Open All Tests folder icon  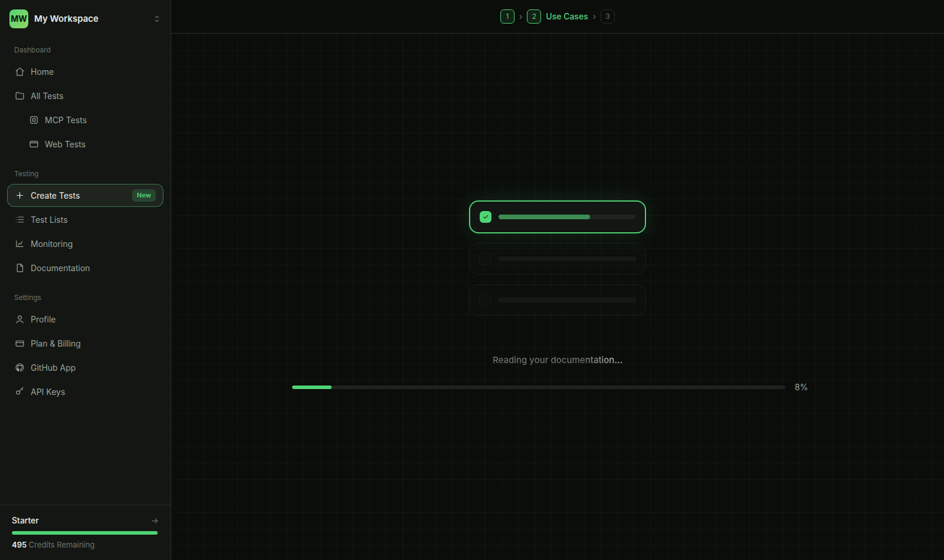[19, 96]
